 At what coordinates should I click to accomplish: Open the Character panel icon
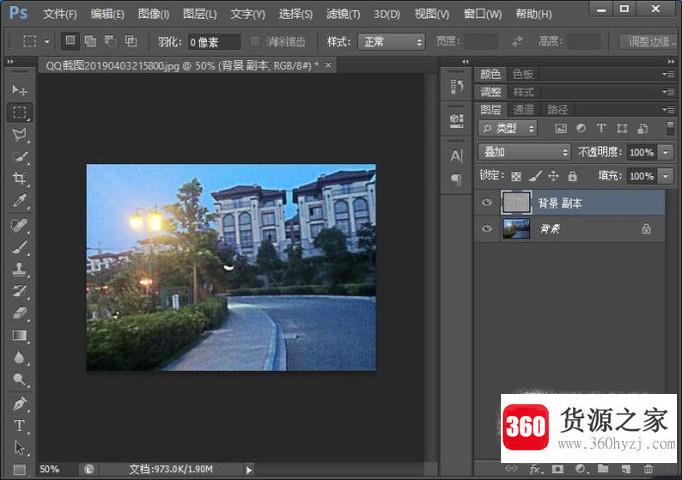(456, 156)
